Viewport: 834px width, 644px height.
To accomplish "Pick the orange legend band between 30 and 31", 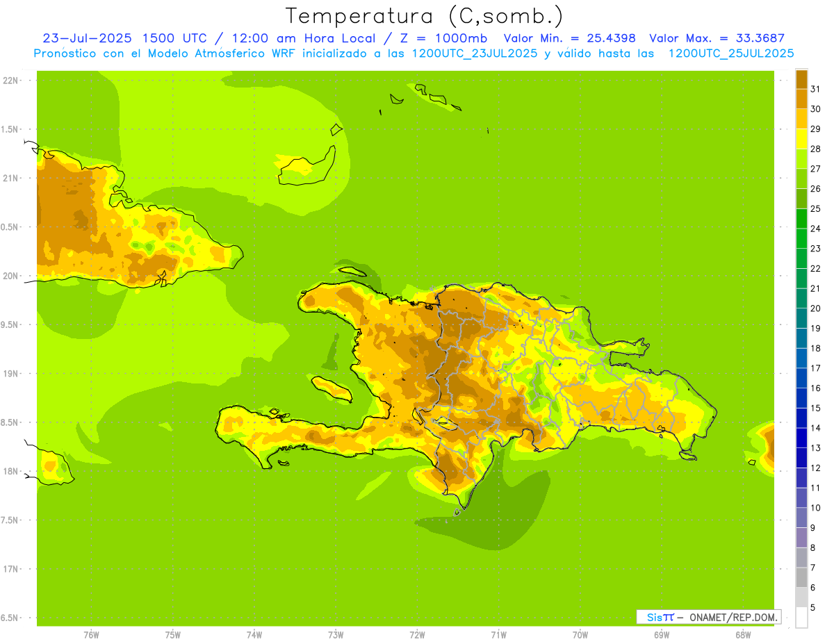I will click(801, 99).
